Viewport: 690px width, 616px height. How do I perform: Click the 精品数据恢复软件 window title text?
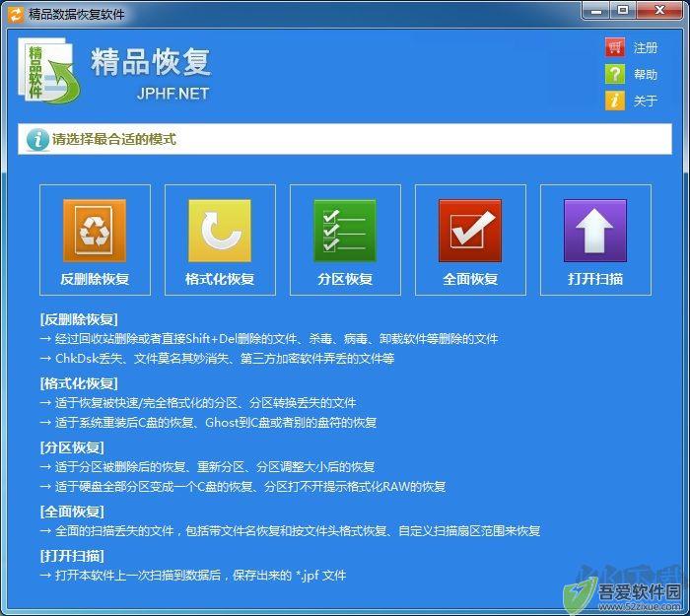pos(77,15)
